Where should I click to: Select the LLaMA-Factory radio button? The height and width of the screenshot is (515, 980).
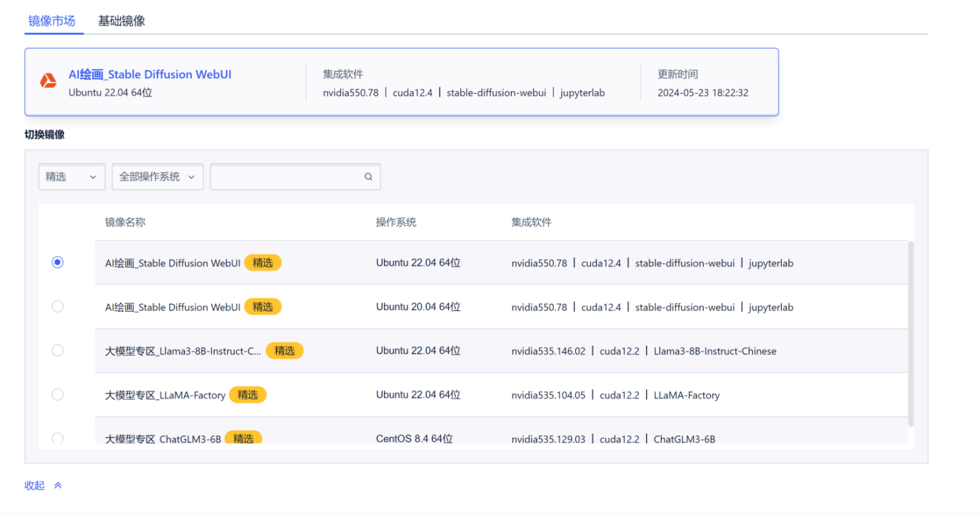58,394
